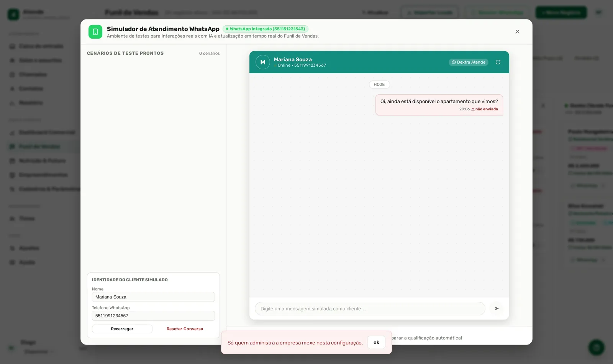Click the green phone simulator icon
Image resolution: width=613 pixels, height=364 pixels.
(x=95, y=32)
